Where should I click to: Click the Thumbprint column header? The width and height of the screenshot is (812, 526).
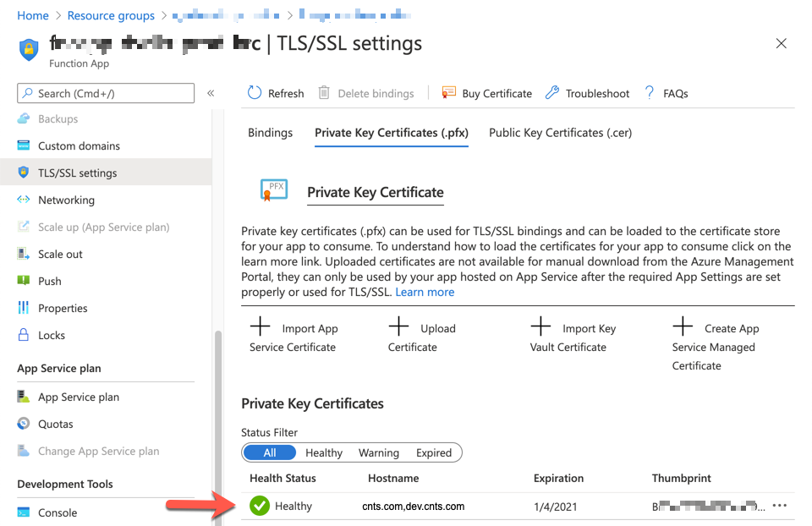[681, 478]
